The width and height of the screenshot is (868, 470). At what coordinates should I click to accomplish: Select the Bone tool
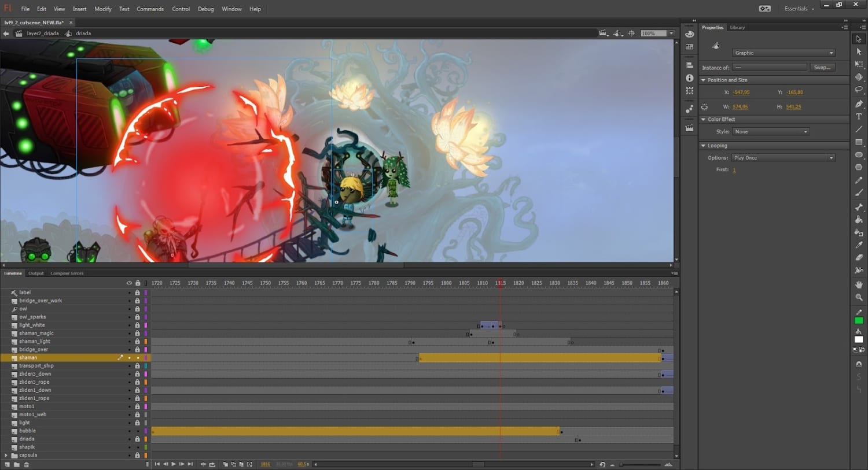point(859,207)
